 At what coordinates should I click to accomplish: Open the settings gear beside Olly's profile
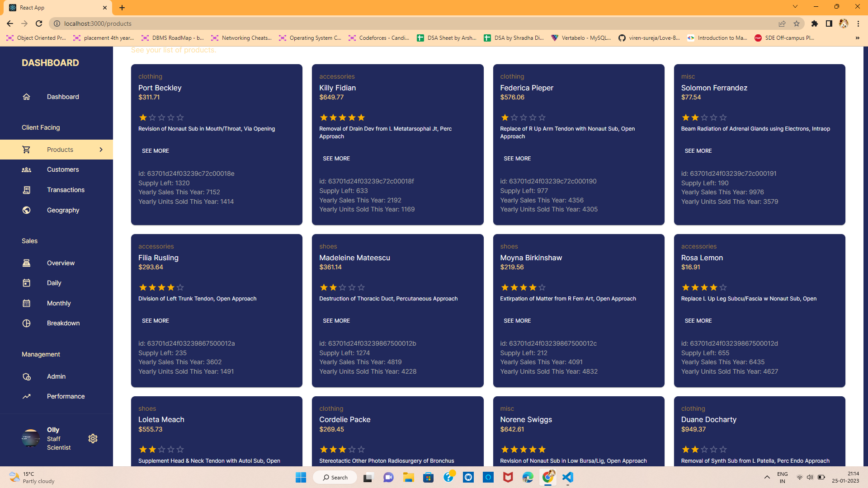[x=93, y=438]
